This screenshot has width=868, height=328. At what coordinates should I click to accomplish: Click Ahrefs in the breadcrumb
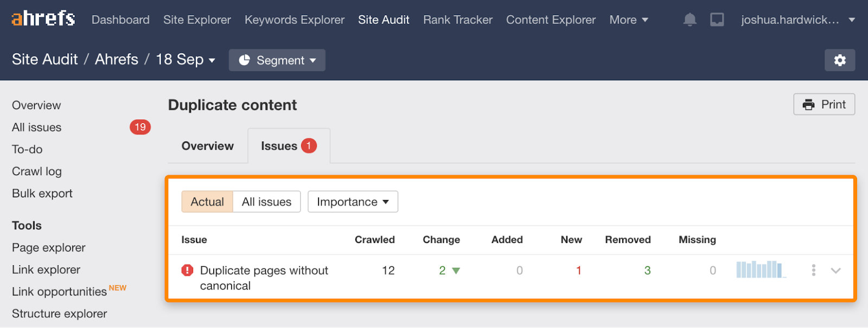(x=117, y=60)
